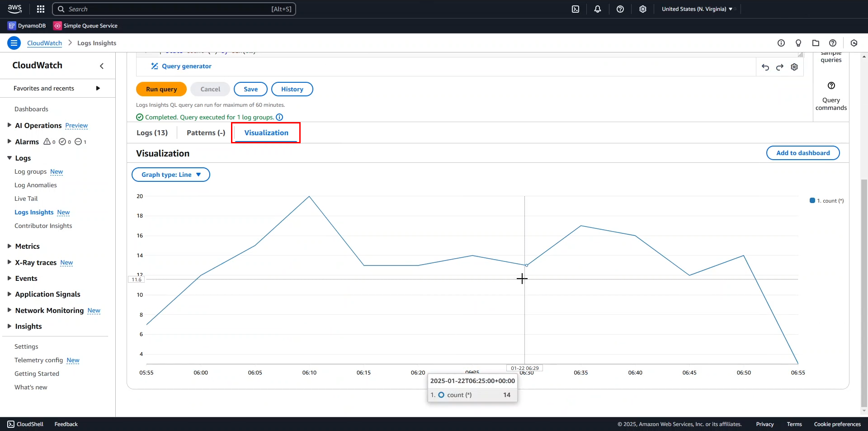Open the notifications bell
The height and width of the screenshot is (431, 868).
(x=598, y=9)
